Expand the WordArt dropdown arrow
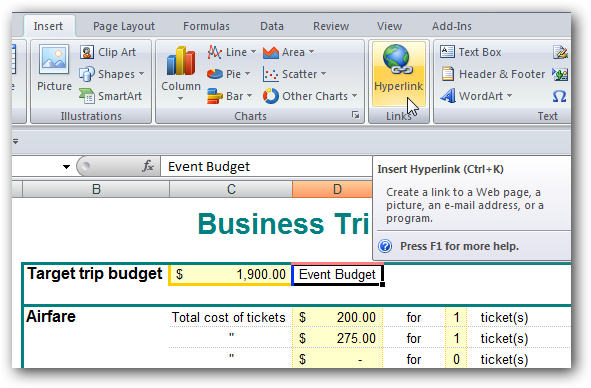Image resolution: width=591 pixels, height=388 pixels. click(x=510, y=96)
